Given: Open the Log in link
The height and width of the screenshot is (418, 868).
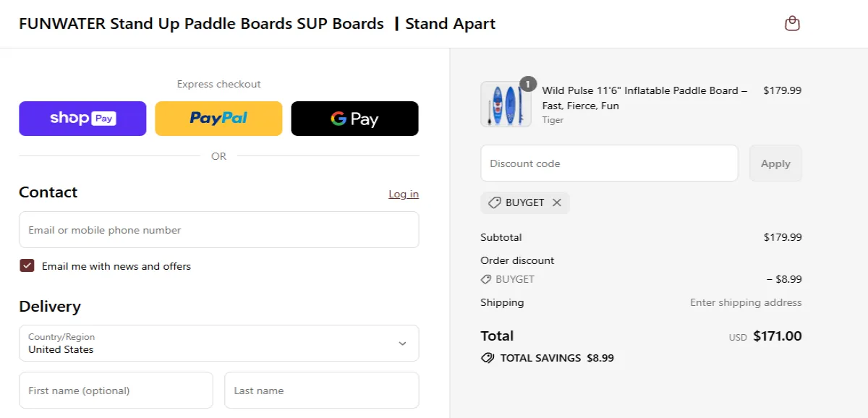Looking at the screenshot, I should click(x=404, y=194).
